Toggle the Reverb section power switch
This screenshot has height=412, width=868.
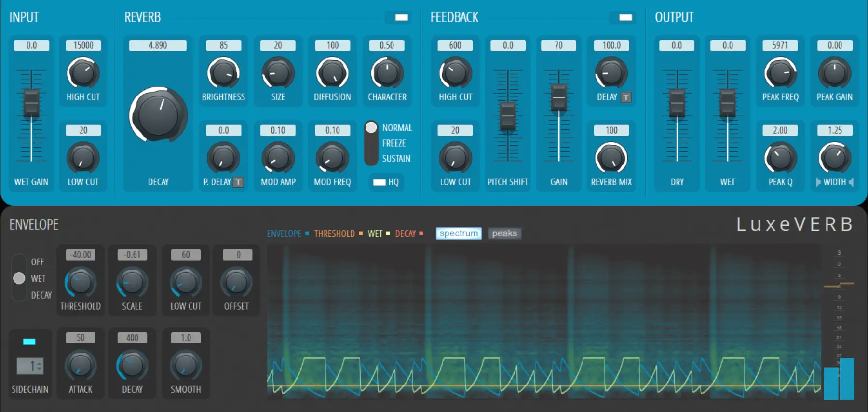pyautogui.click(x=401, y=17)
